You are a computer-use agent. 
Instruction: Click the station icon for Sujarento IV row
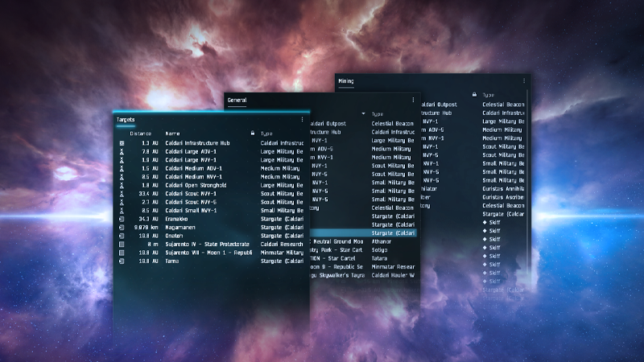click(x=122, y=245)
